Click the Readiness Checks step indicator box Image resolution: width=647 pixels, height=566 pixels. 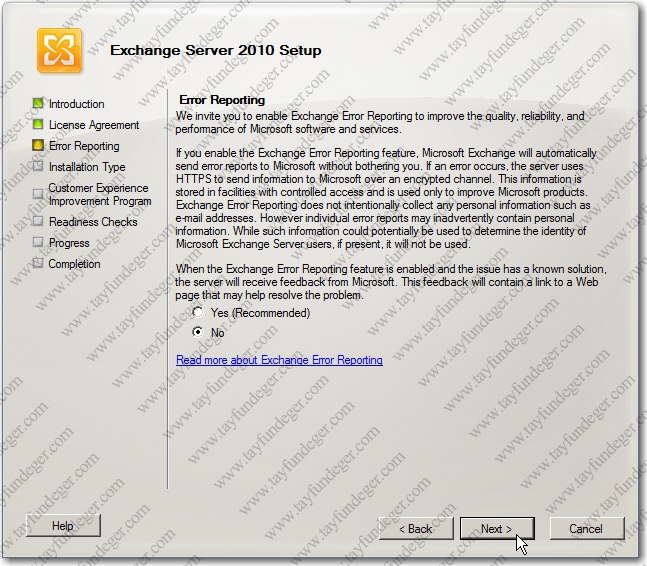click(38, 221)
